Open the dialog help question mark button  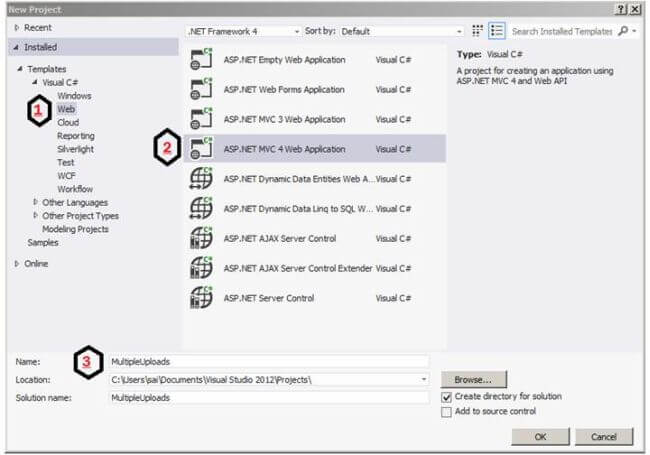[621, 9]
